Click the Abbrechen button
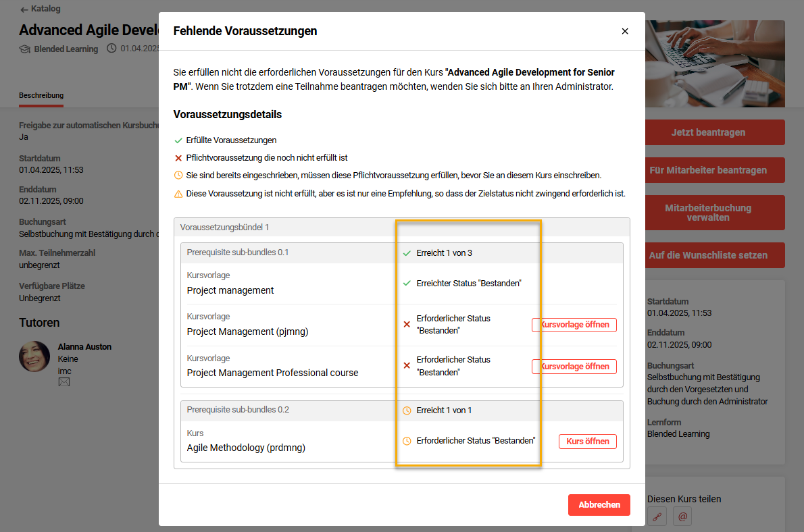Screen dimensions: 804x532 [599, 504]
